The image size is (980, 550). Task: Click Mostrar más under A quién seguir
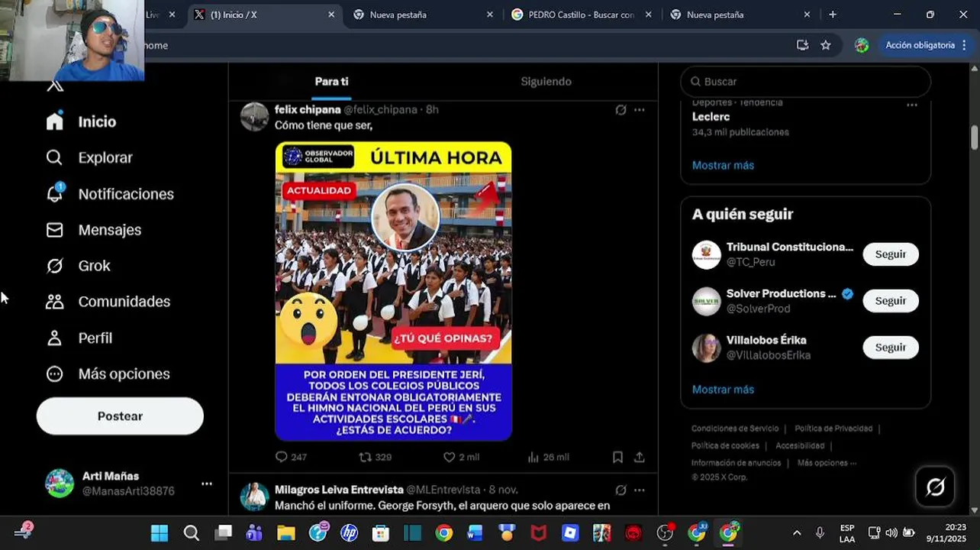coord(723,389)
